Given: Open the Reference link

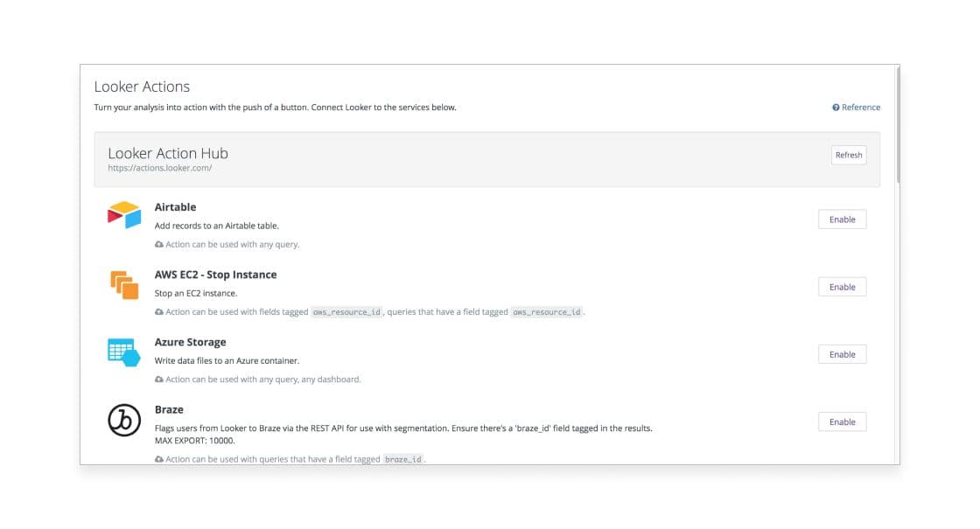Looking at the screenshot, I should click(x=861, y=108).
